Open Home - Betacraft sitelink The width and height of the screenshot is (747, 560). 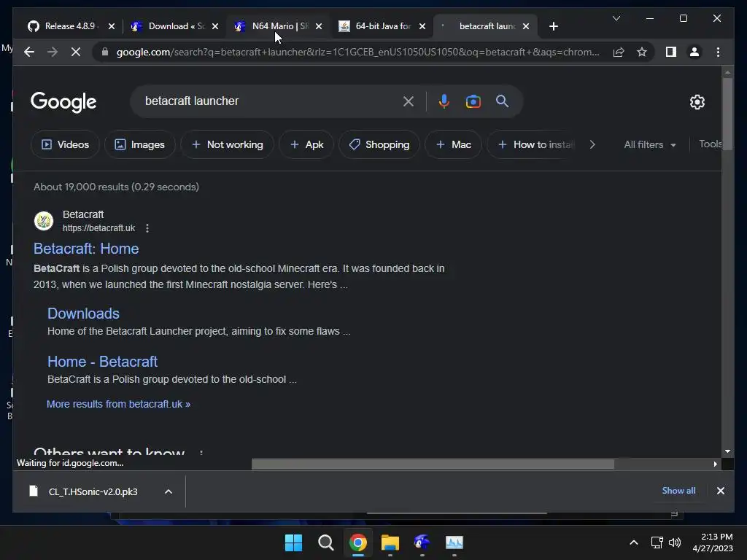coord(102,362)
